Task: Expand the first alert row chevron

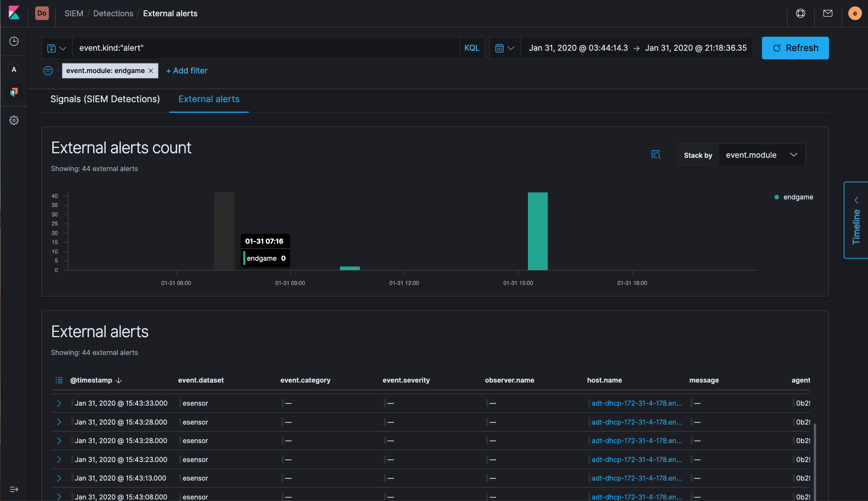Action: tap(59, 403)
